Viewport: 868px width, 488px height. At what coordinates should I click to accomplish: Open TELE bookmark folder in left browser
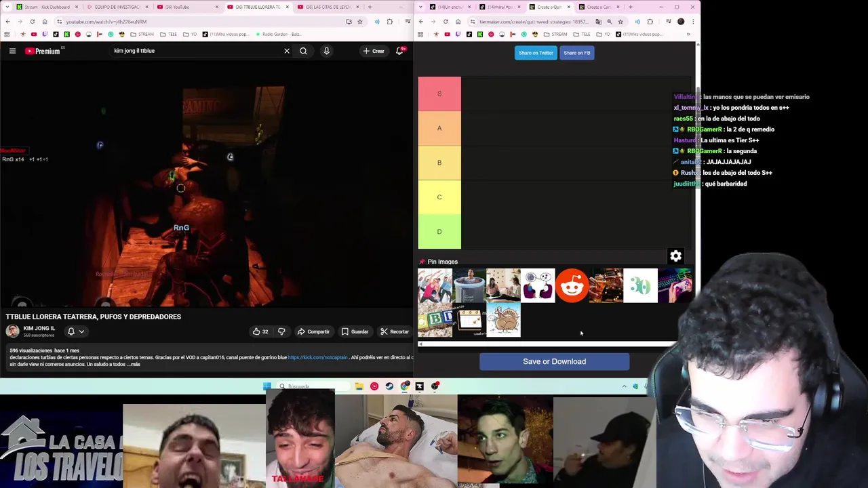[x=170, y=34]
